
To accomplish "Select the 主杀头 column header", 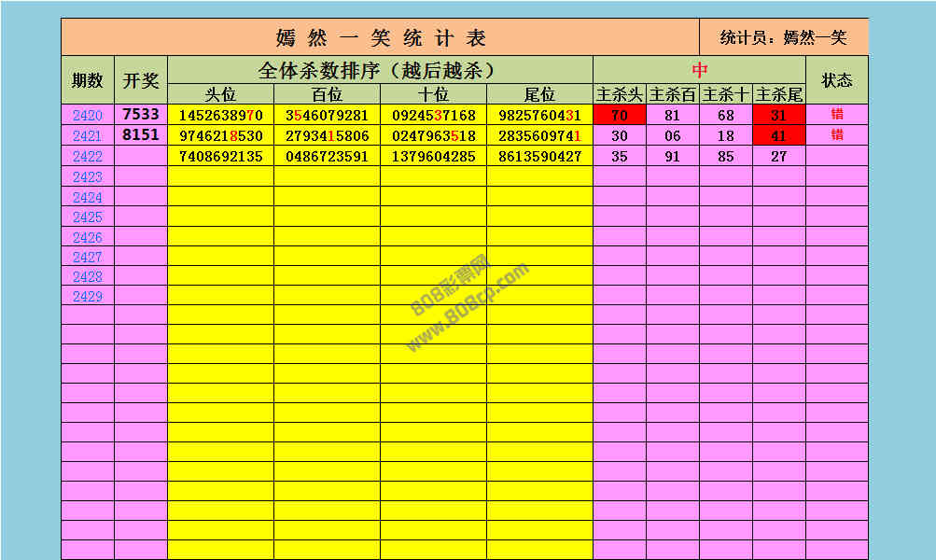I will pos(619,94).
